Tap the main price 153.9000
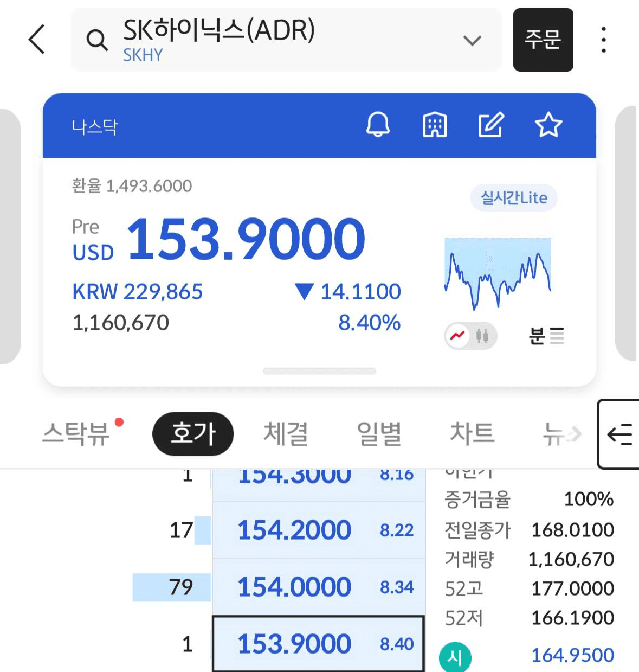The width and height of the screenshot is (639, 672). coord(246,238)
